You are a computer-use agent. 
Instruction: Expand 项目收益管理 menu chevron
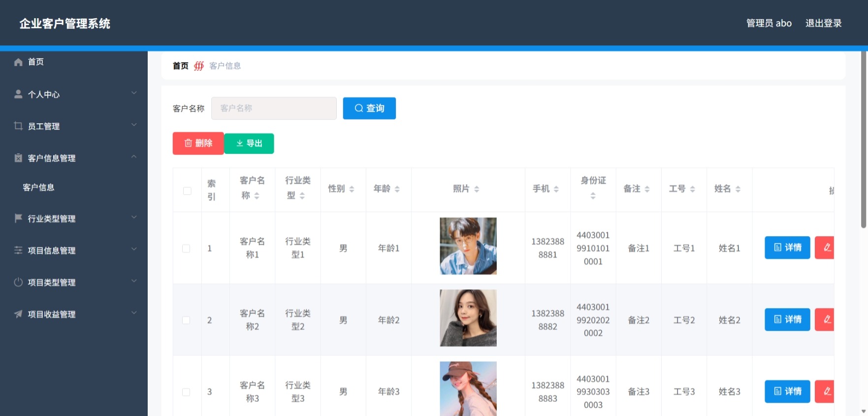click(134, 313)
